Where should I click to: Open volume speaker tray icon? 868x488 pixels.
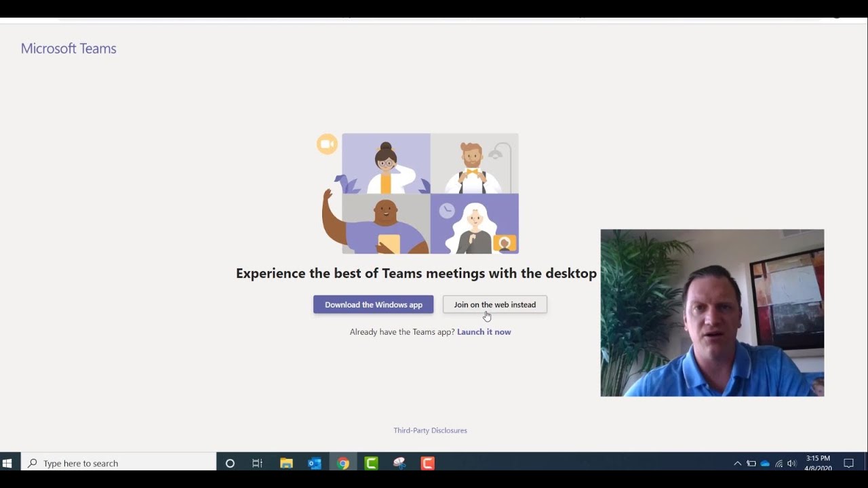tap(791, 464)
